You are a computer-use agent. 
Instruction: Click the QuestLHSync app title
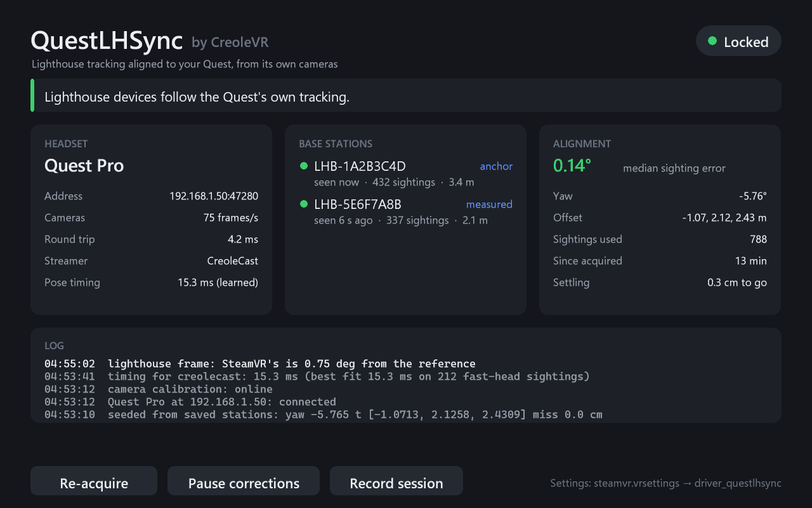(107, 41)
